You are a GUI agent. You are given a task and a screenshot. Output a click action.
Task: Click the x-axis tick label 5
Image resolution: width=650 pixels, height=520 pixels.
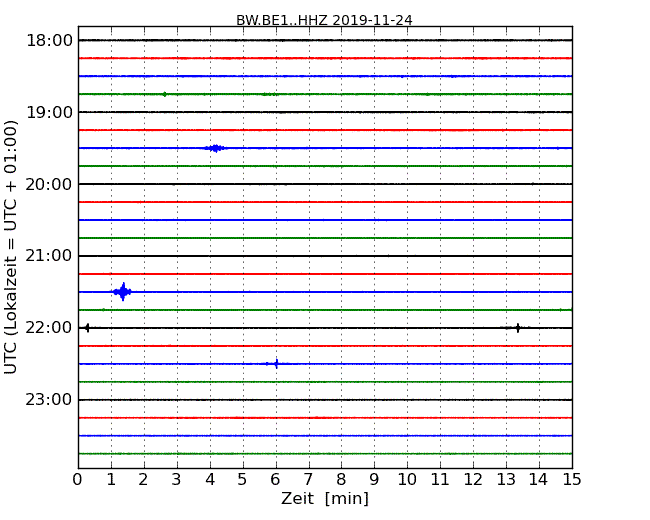click(x=242, y=480)
